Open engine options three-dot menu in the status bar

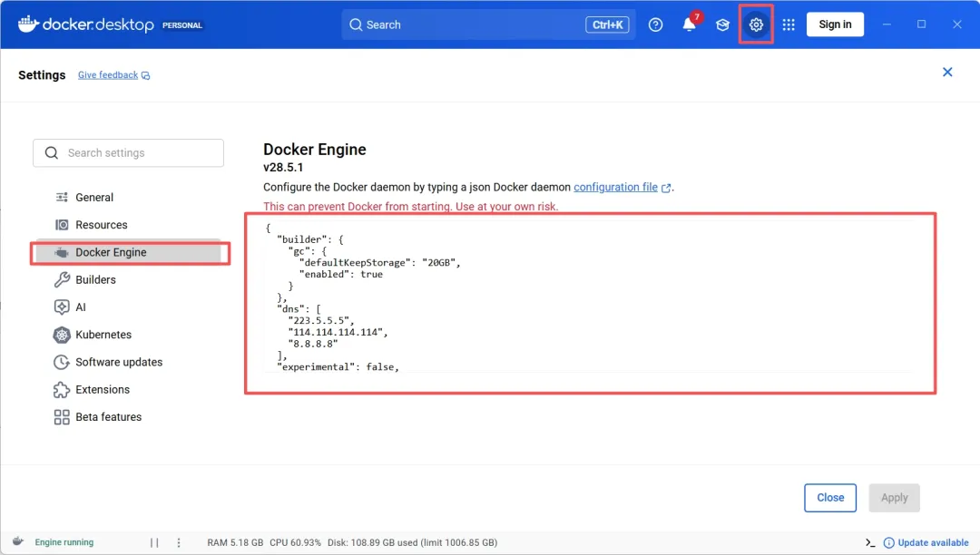[x=179, y=542]
